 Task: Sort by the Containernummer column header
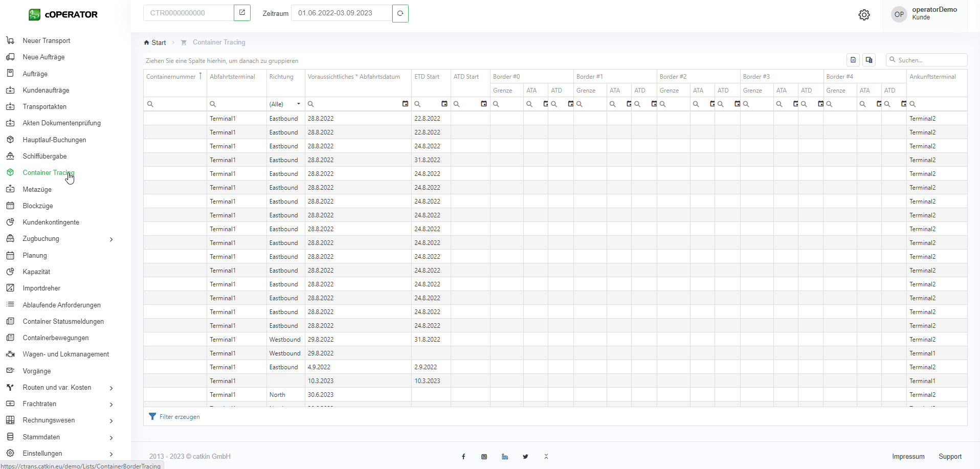pyautogui.click(x=171, y=77)
